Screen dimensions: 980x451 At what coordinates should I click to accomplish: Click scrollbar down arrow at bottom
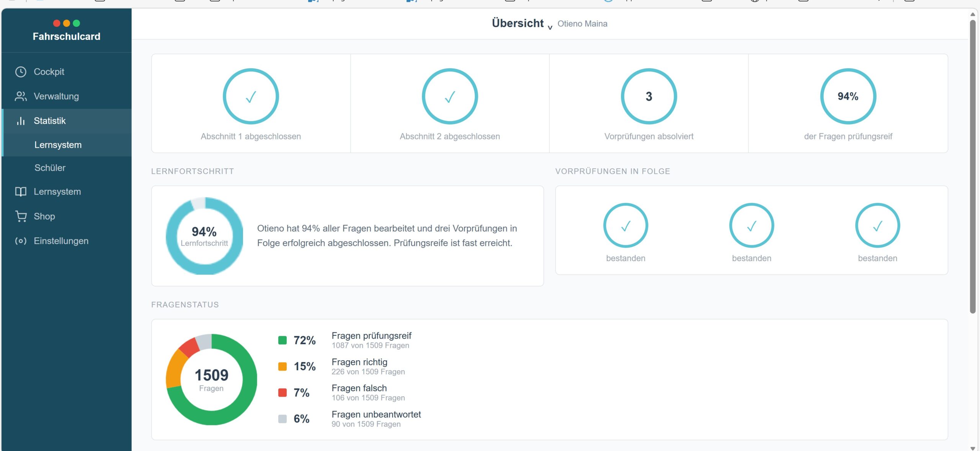coord(973,448)
